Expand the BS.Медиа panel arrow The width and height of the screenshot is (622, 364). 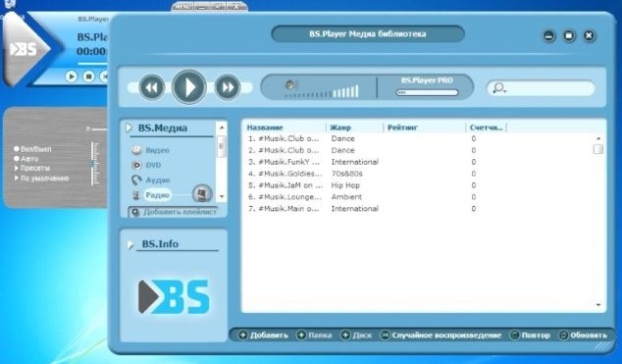(129, 129)
